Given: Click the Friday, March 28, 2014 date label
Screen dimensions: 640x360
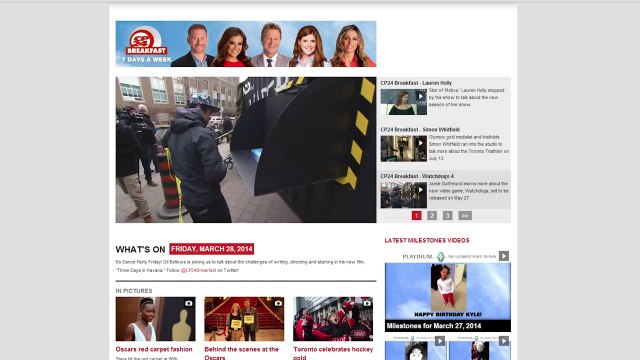Looking at the screenshot, I should coord(211,249).
